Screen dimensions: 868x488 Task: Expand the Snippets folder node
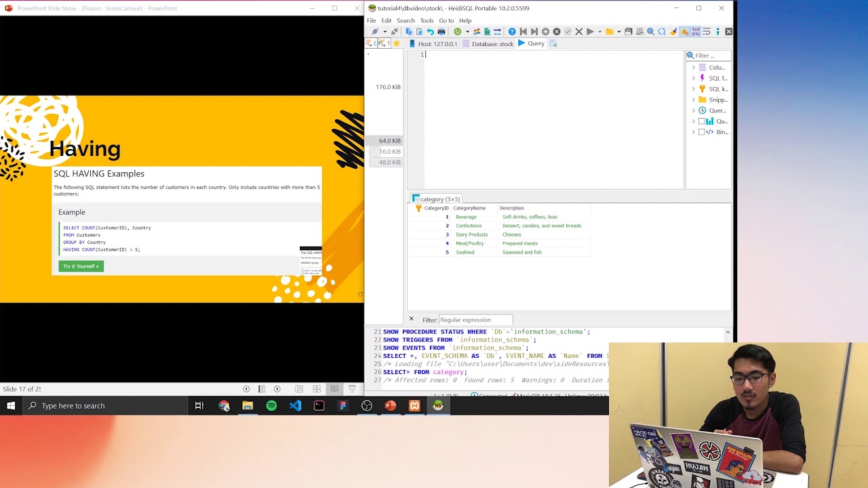[x=693, y=100]
